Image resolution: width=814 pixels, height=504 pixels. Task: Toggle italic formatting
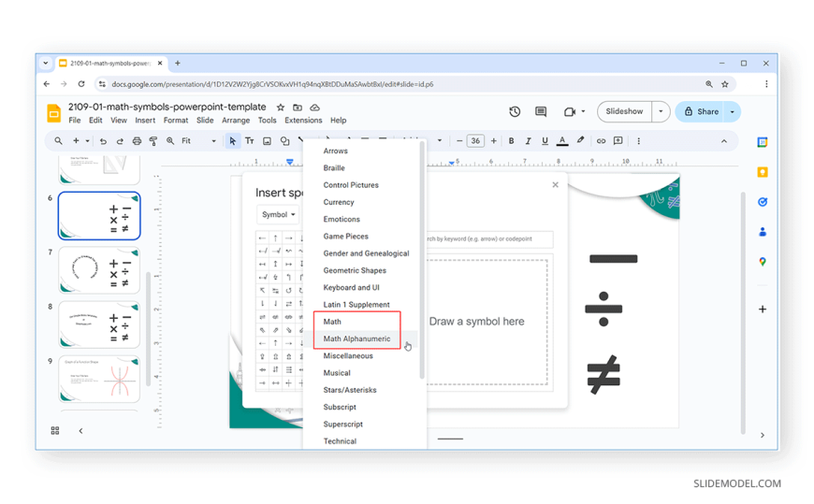point(528,140)
